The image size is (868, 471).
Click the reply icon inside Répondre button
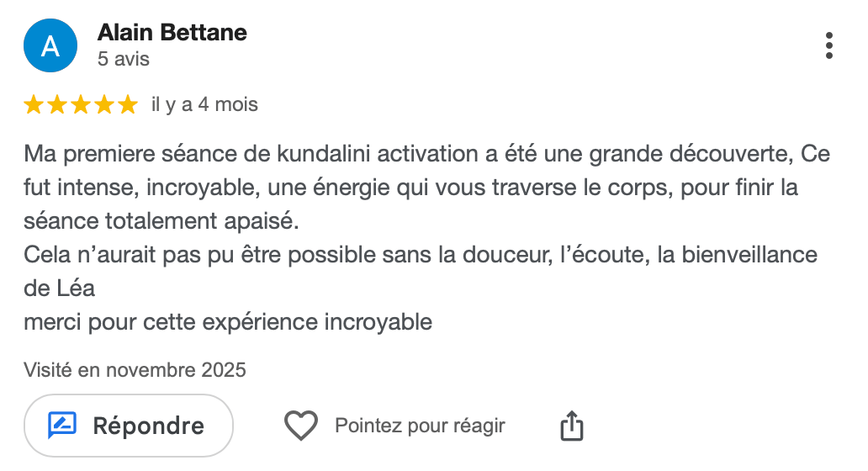click(x=62, y=426)
